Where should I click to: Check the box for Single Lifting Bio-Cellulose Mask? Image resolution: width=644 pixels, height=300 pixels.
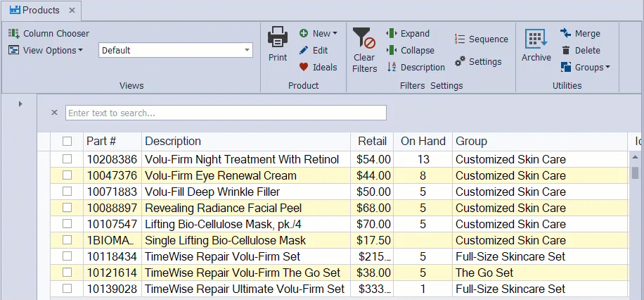67,240
